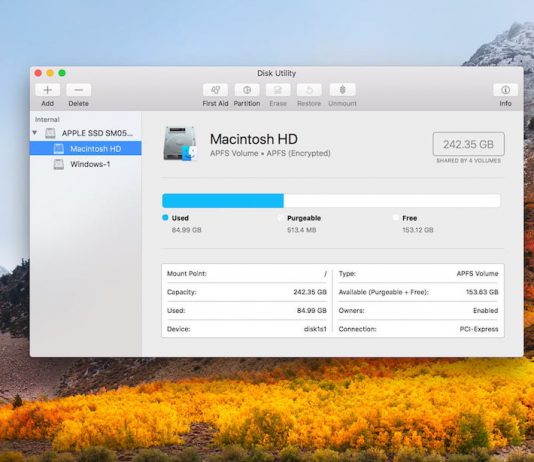534x462 pixels.
Task: Select Windows-1 volume in sidebar
Action: pyautogui.click(x=85, y=164)
